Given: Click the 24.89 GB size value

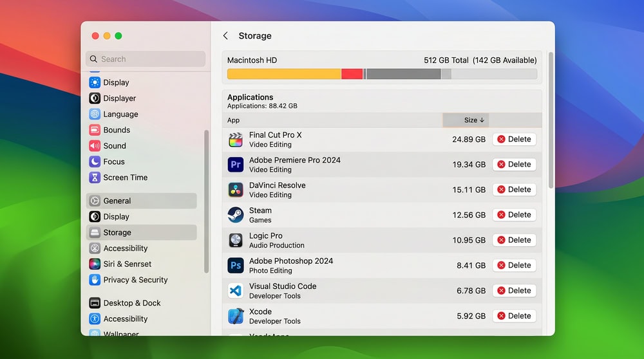Looking at the screenshot, I should click(x=469, y=140).
